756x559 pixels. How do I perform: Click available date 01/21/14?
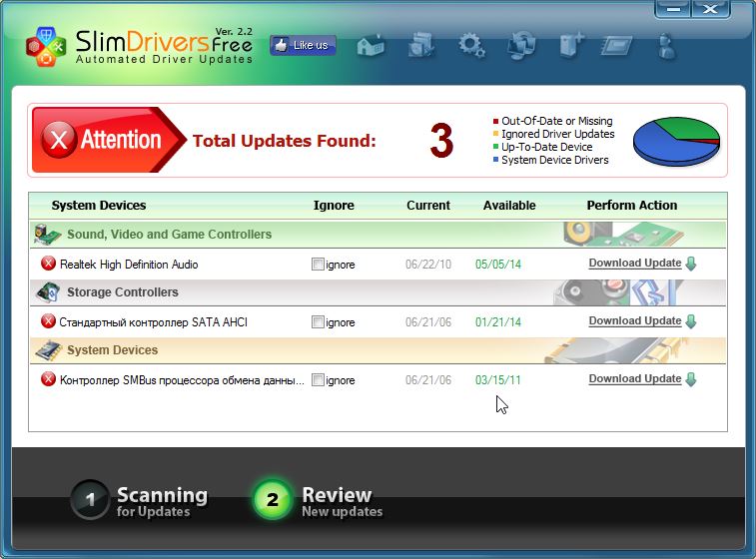pos(498,321)
